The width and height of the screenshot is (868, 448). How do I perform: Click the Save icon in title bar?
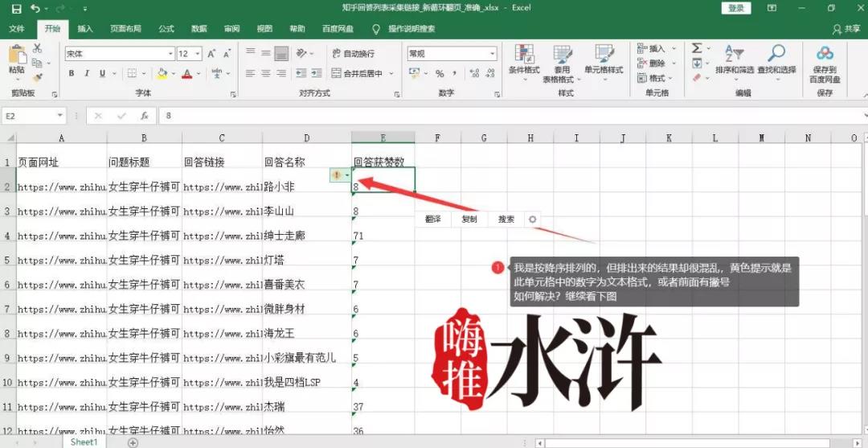[16, 8]
